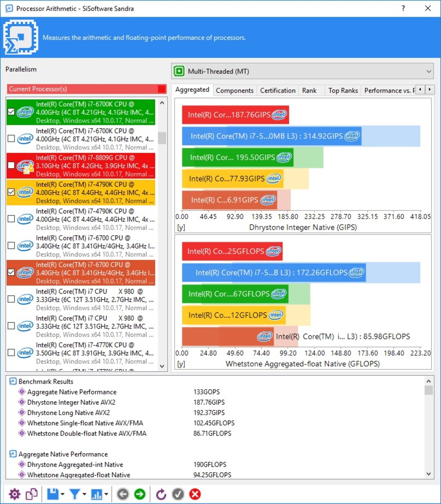Screen dimensions: 441x504
Task: Open the Performance vs. tab
Action: (388, 91)
